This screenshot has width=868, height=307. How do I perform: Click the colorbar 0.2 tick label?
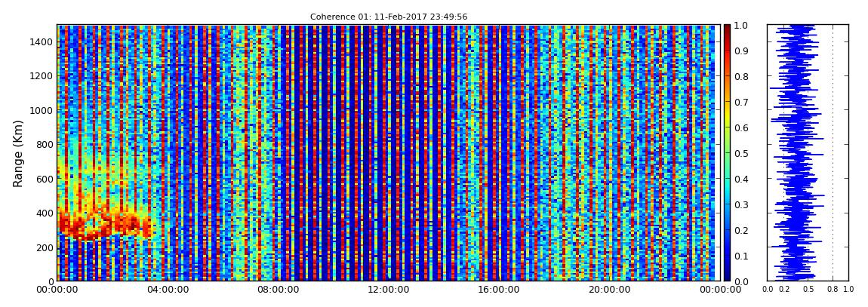(x=740, y=230)
